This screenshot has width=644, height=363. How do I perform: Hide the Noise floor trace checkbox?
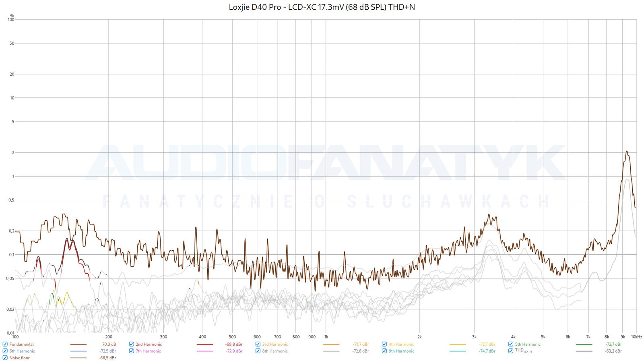(5, 358)
